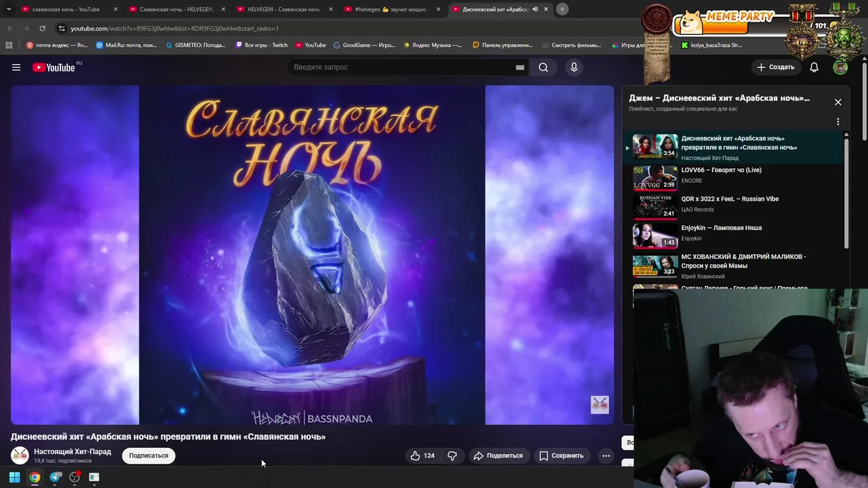
Task: Open the on-screen keyboard in search box
Action: tap(520, 67)
